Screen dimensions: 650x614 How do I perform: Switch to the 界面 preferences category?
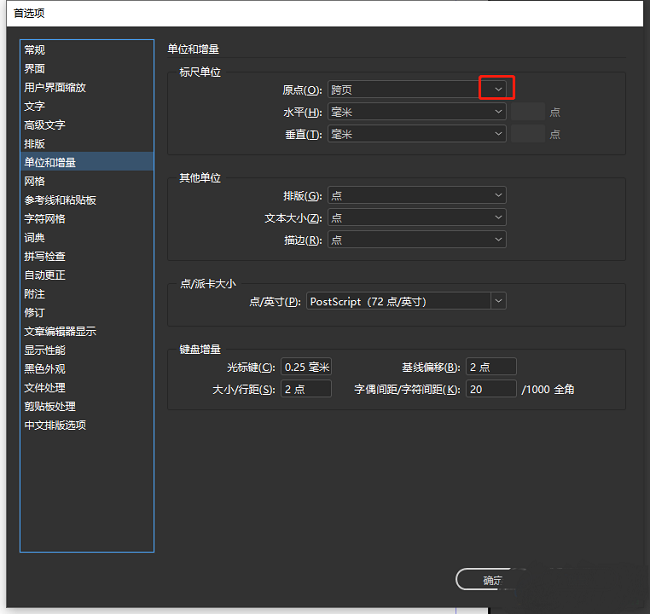(x=35, y=69)
